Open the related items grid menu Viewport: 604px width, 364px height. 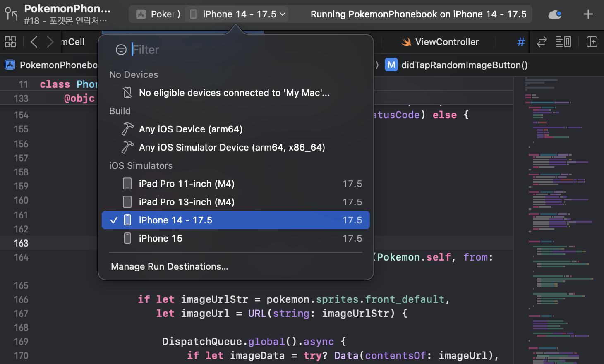[10, 42]
